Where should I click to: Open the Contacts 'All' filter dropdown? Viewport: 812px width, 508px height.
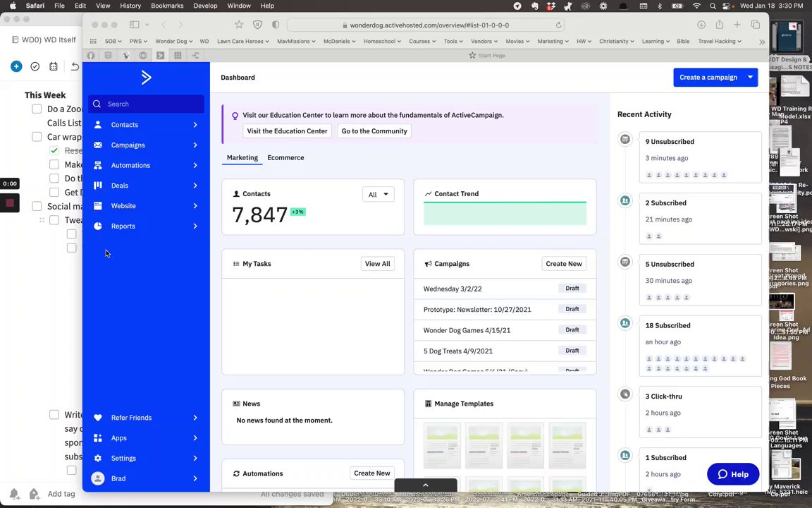(378, 195)
